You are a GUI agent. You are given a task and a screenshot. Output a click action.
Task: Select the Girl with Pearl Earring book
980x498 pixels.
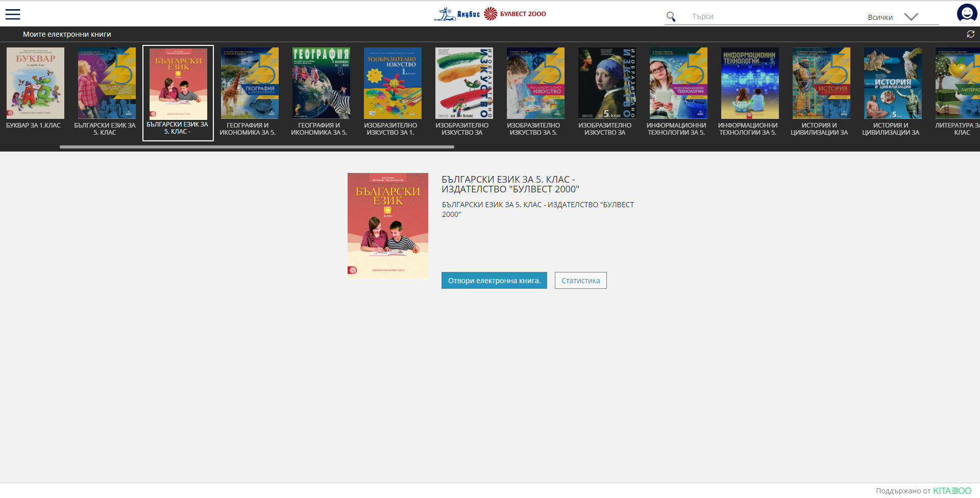click(x=607, y=83)
